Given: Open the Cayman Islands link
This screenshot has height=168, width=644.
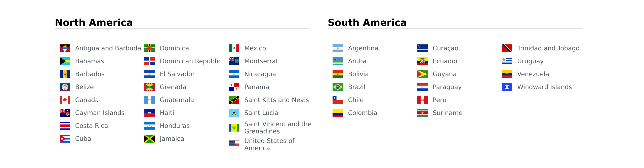Looking at the screenshot, I should coord(100,113).
